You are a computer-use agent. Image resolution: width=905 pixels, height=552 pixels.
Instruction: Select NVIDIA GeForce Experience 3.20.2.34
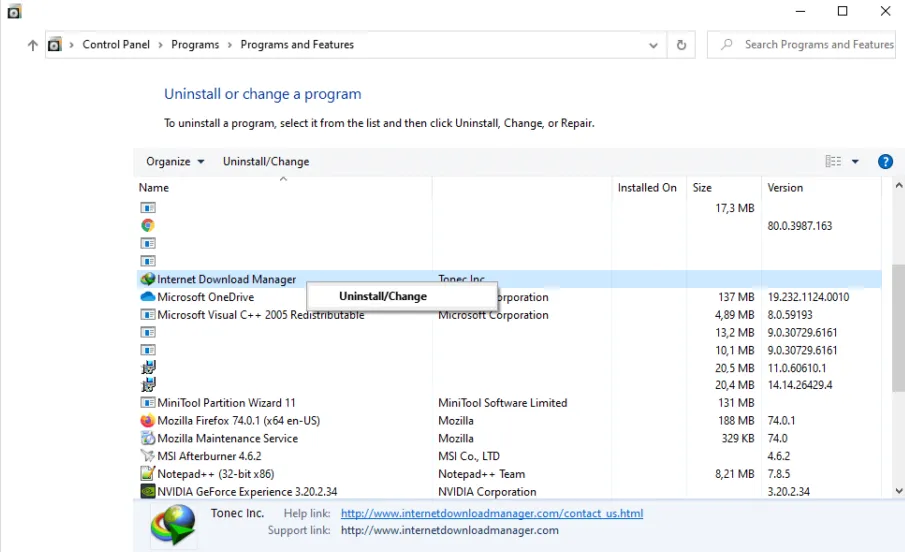coord(247,491)
